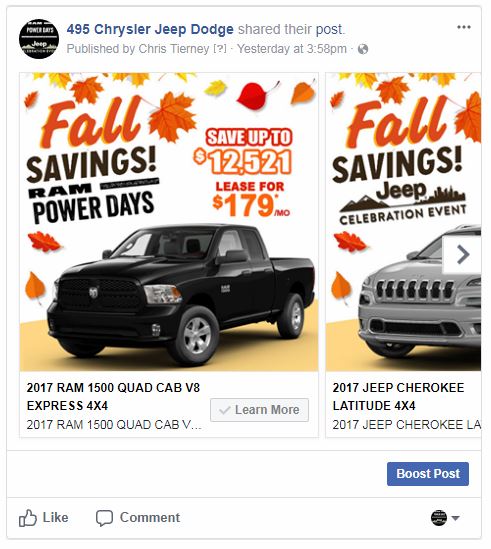Click the checkmark on Learn More button
This screenshot has width=491, height=549.
(224, 410)
